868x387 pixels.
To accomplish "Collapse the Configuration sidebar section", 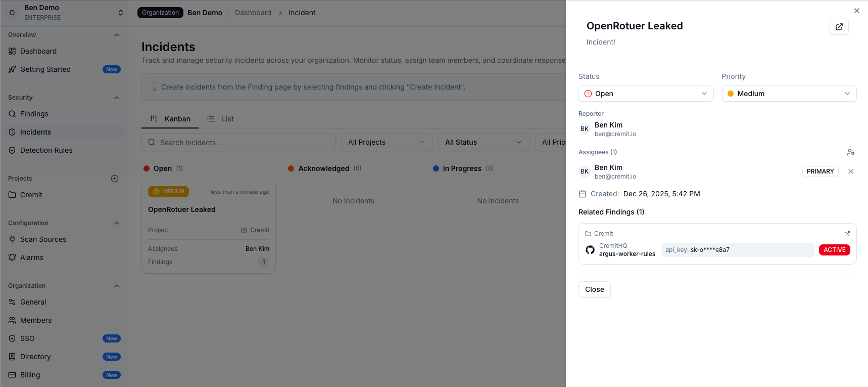I will [x=117, y=223].
